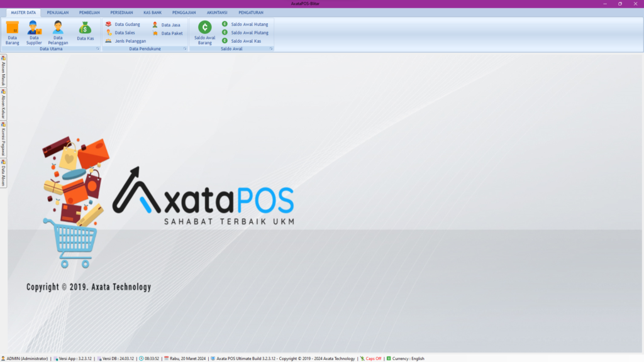Choose Jenis Pelanggan option
Image resolution: width=644 pixels, height=362 pixels.
pos(126,41)
